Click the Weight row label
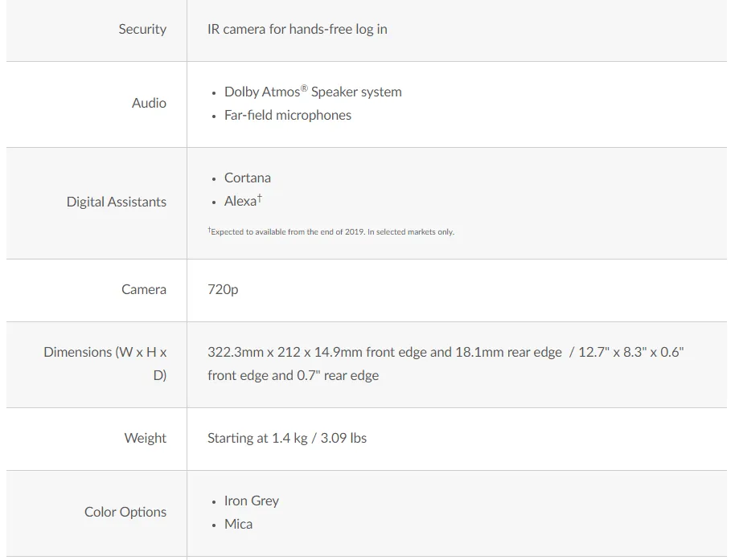This screenshot has height=560, width=739. (146, 438)
